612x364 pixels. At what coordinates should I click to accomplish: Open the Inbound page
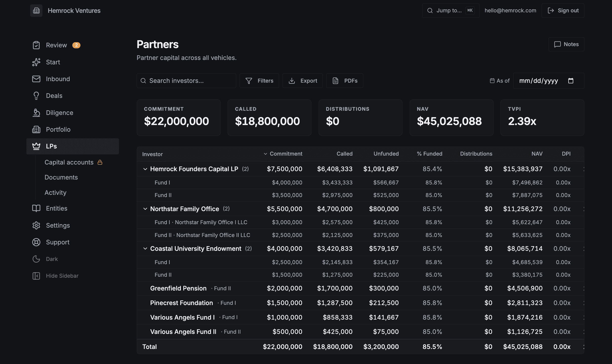coord(73,79)
